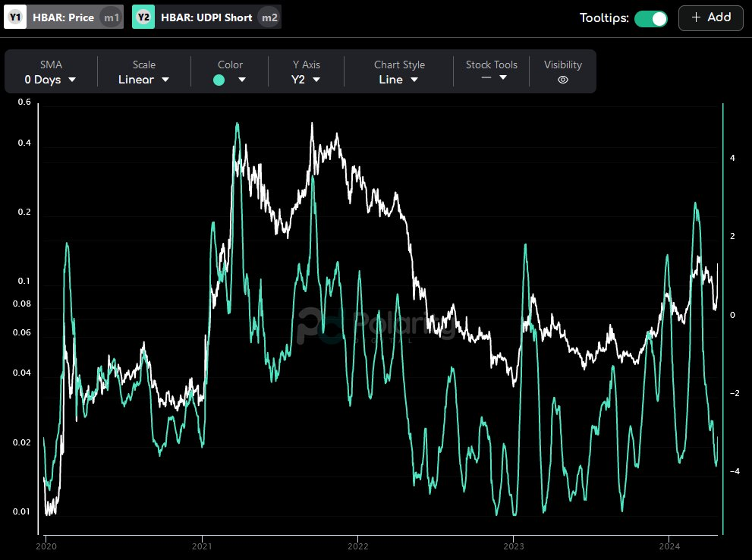Image resolution: width=752 pixels, height=560 pixels.
Task: Click the Y1 axis badge icon
Action: (x=15, y=17)
